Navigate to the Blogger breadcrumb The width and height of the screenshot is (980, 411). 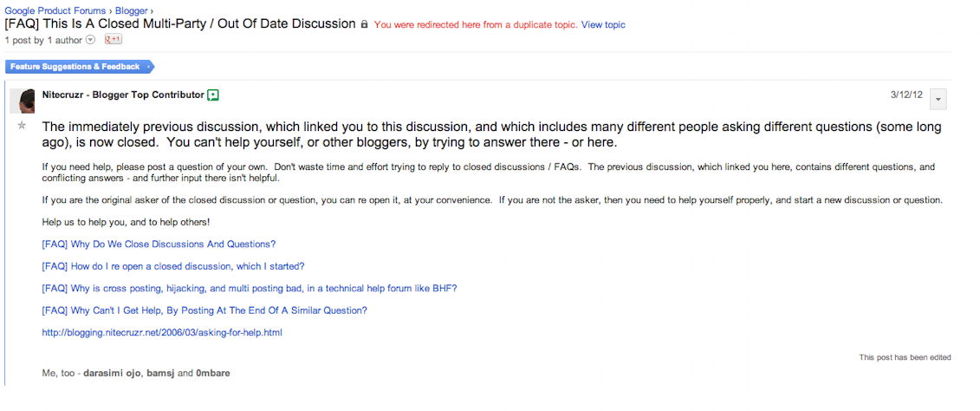click(x=132, y=10)
